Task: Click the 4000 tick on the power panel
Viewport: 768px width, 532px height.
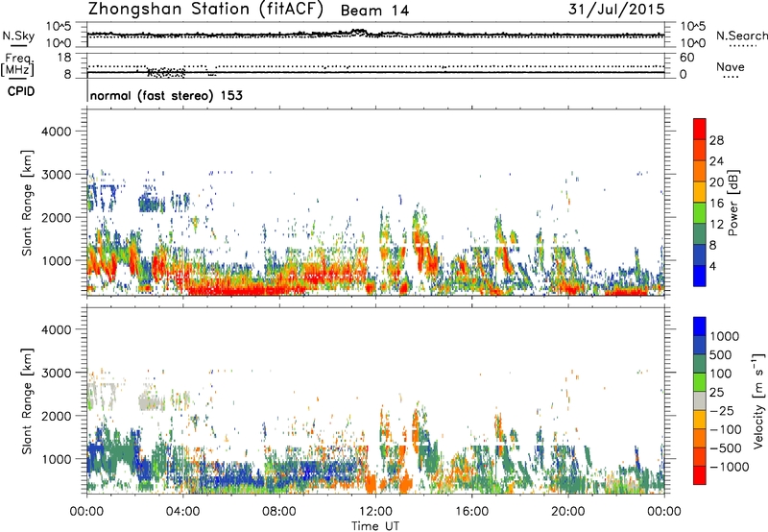Action: coord(56,132)
